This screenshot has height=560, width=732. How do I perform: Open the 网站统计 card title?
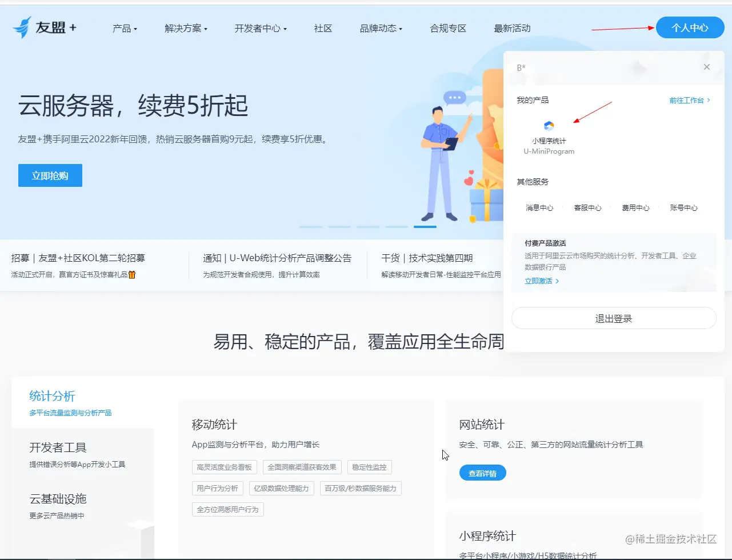tap(482, 425)
